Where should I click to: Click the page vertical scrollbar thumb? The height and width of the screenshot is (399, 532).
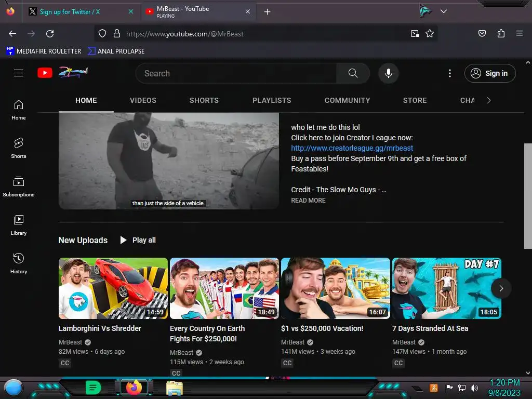pyautogui.click(x=528, y=196)
